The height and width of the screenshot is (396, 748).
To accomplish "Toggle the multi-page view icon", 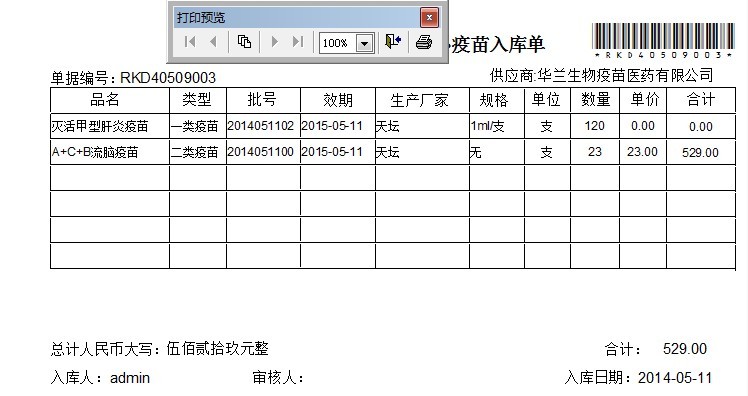I will pyautogui.click(x=244, y=42).
